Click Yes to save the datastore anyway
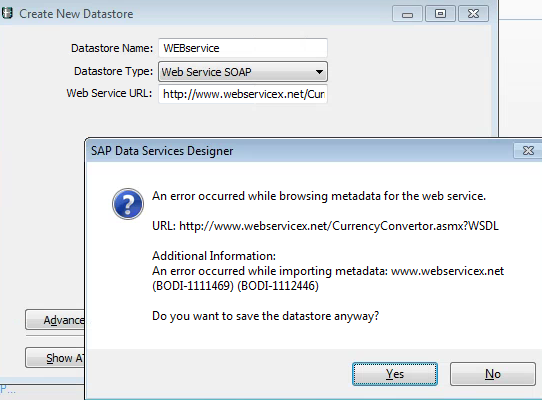The width and height of the screenshot is (542, 400). click(395, 374)
